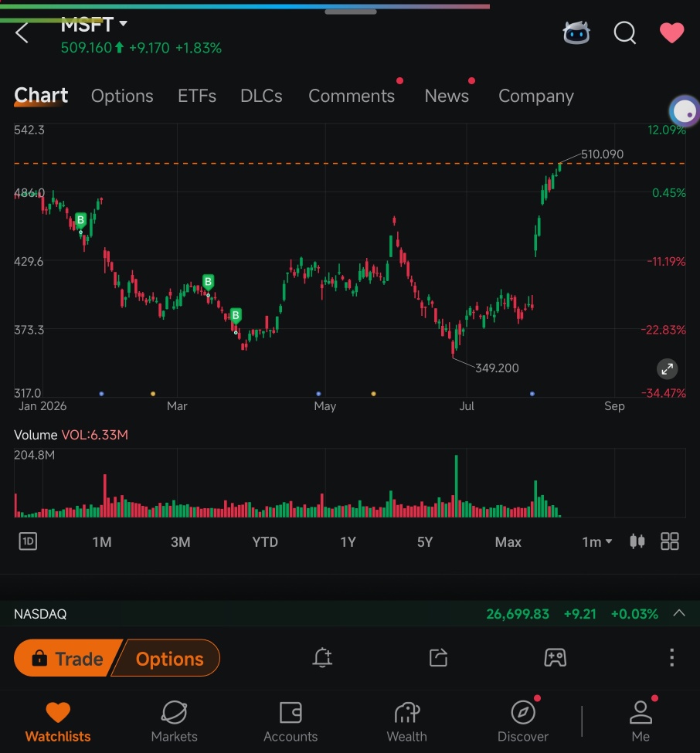Toggle the pink heart favorite icon

click(671, 32)
